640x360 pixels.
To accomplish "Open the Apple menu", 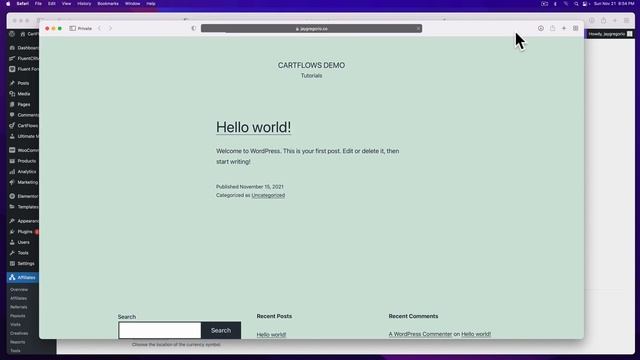I will tap(8, 4).
